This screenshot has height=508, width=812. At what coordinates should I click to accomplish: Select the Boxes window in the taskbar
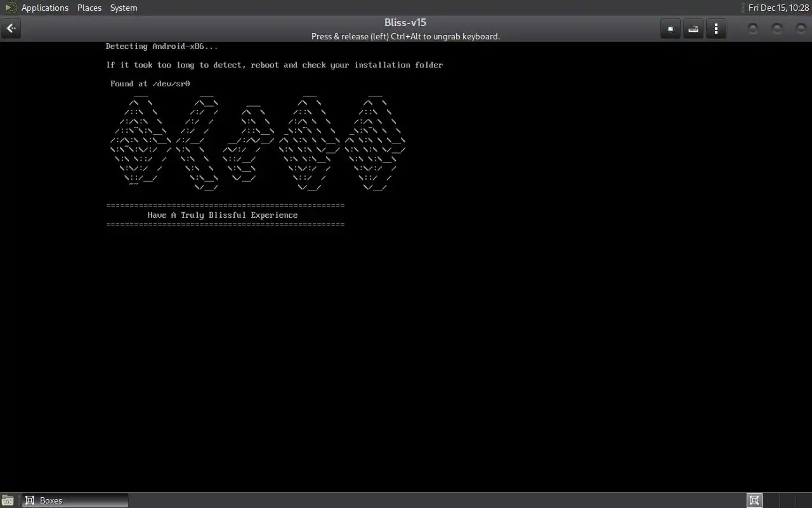75,500
